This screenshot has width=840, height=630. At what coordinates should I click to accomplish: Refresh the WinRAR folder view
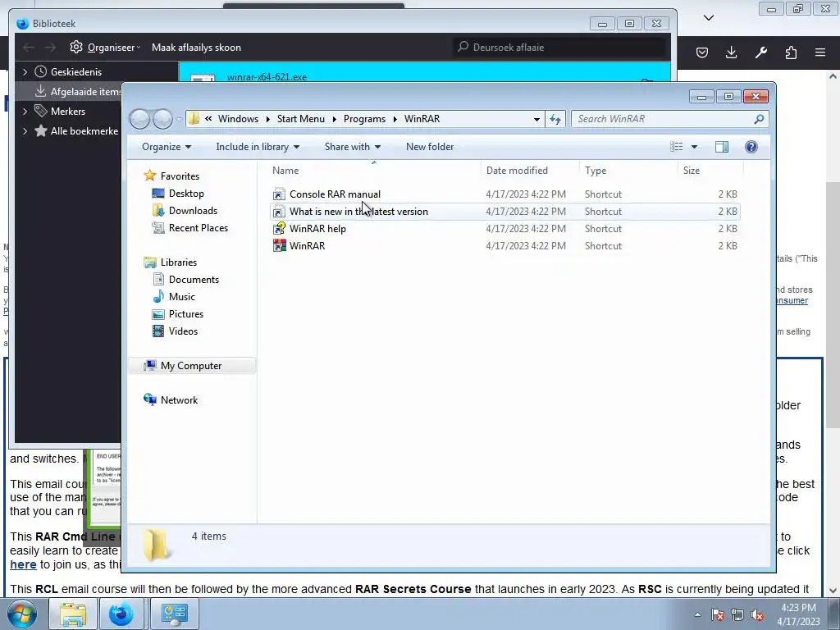pyautogui.click(x=555, y=119)
